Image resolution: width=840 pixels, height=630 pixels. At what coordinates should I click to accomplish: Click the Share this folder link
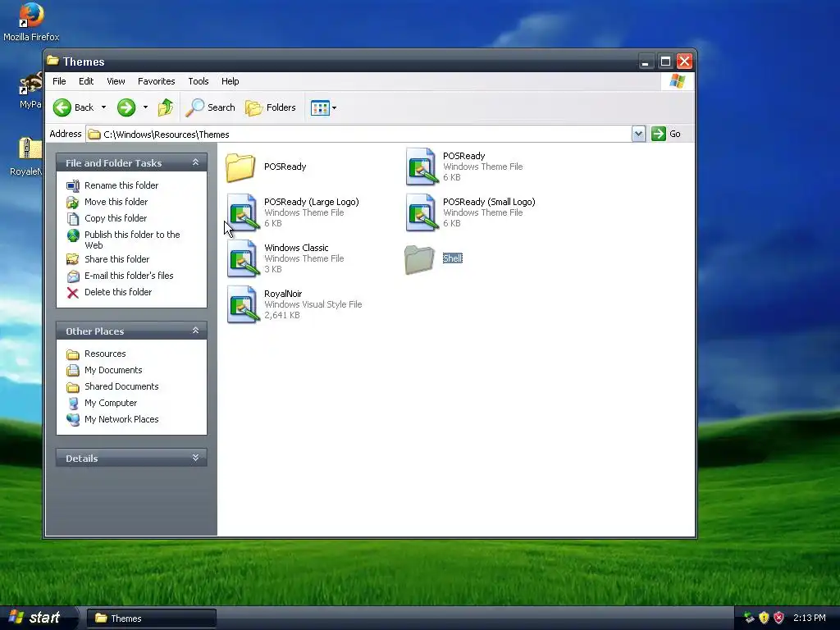point(116,259)
